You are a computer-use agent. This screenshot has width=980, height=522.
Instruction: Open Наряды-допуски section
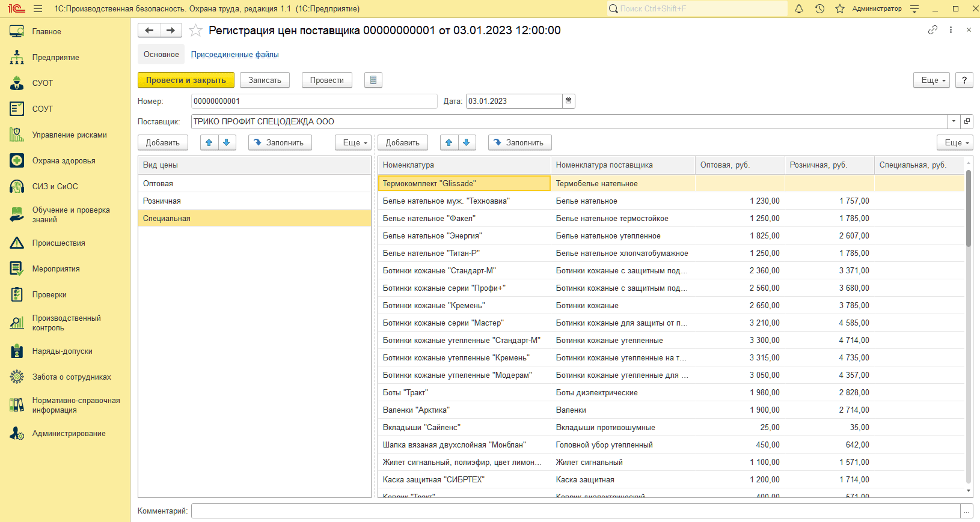(65, 351)
